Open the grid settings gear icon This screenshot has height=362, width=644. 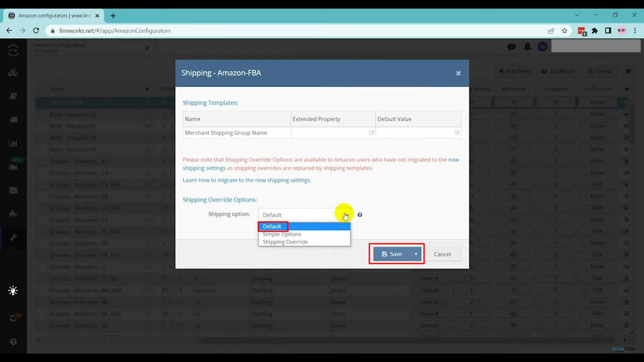click(628, 71)
